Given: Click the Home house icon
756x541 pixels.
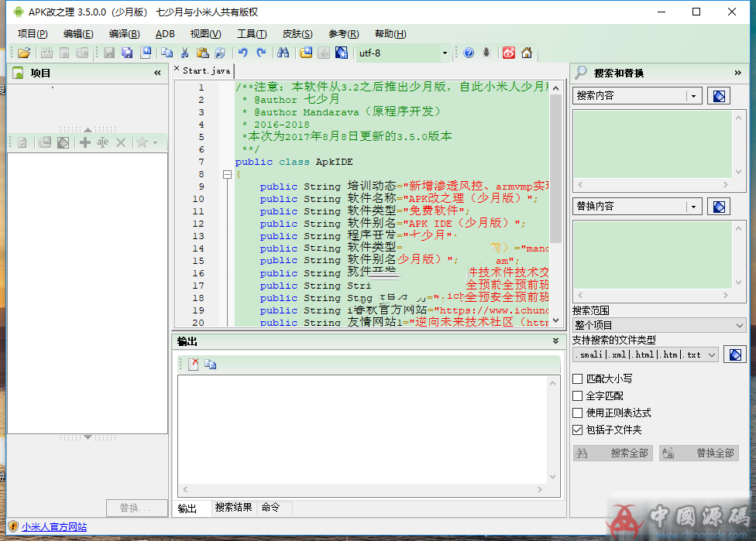Looking at the screenshot, I should (527, 53).
